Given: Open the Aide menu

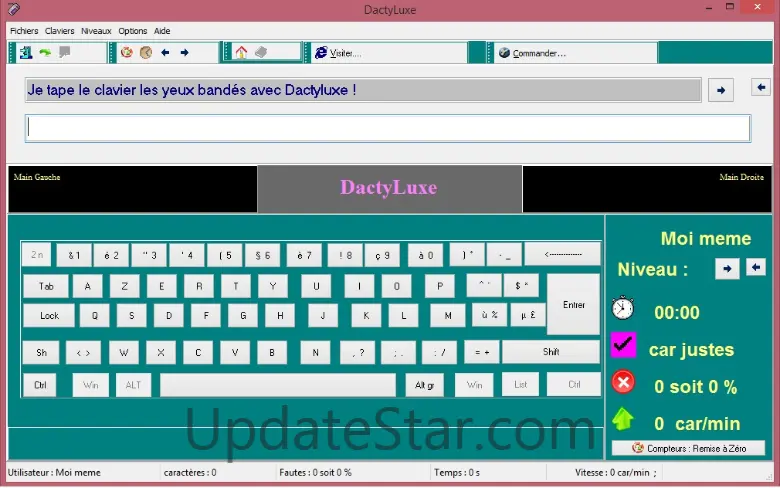Looking at the screenshot, I should 162,31.
